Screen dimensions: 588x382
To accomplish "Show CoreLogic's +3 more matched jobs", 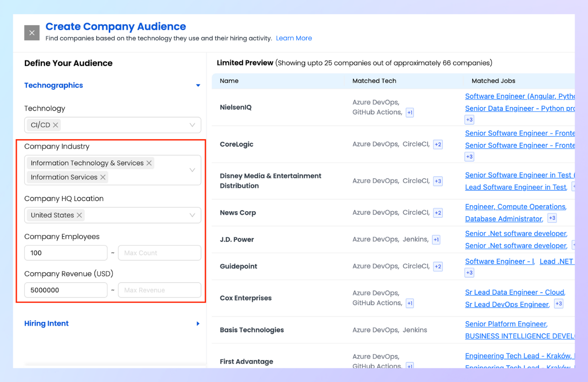I will point(469,157).
